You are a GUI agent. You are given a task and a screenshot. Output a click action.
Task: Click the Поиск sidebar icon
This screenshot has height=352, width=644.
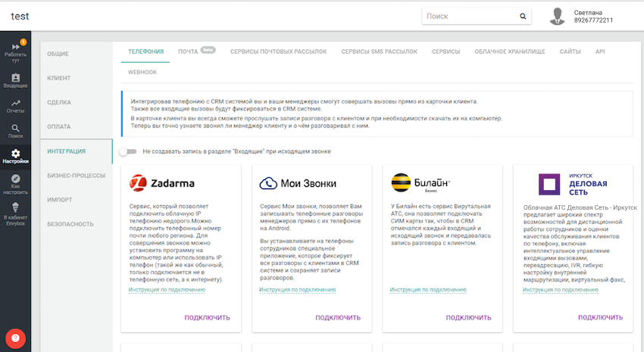(15, 132)
